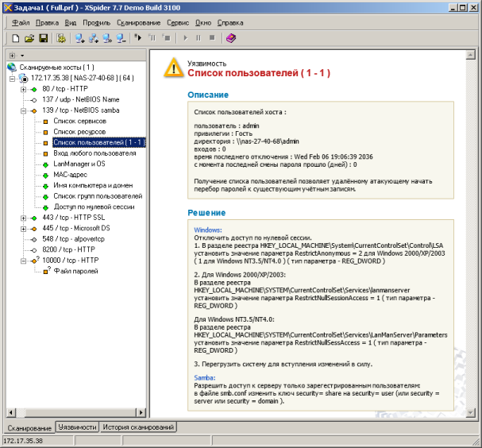The height and width of the screenshot is (448, 482).
Task: Add host range with the network-plus icon
Action: click(94, 38)
